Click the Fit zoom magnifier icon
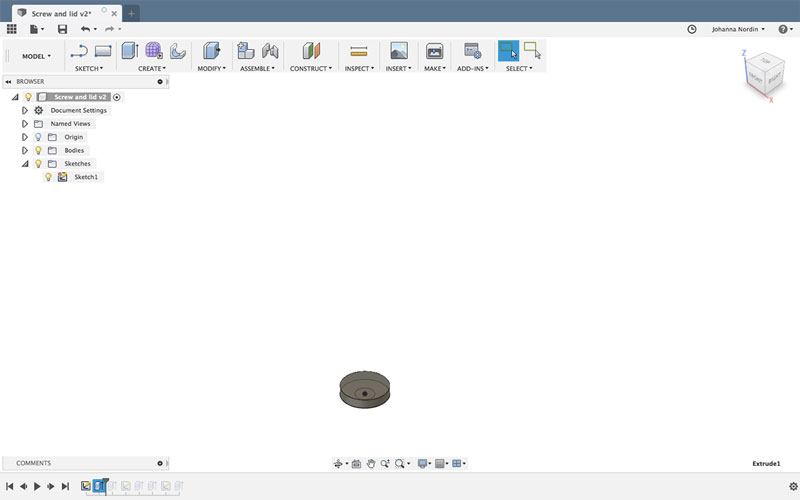 399,464
